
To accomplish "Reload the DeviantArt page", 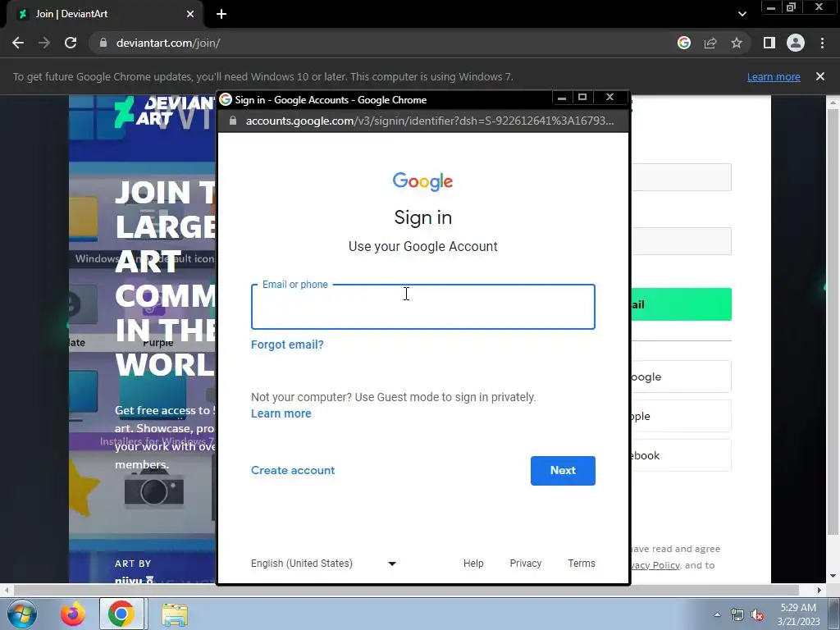I will 71,43.
